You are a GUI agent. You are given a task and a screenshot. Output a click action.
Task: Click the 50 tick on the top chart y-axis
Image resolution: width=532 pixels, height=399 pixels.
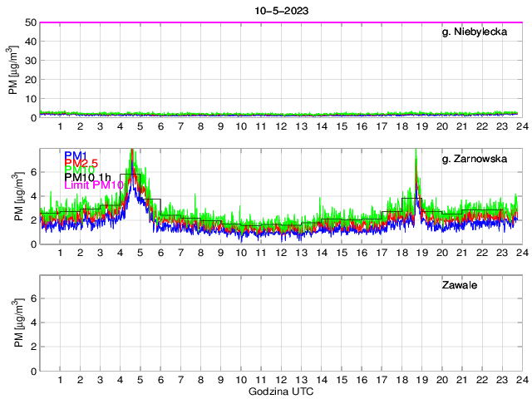coord(31,22)
